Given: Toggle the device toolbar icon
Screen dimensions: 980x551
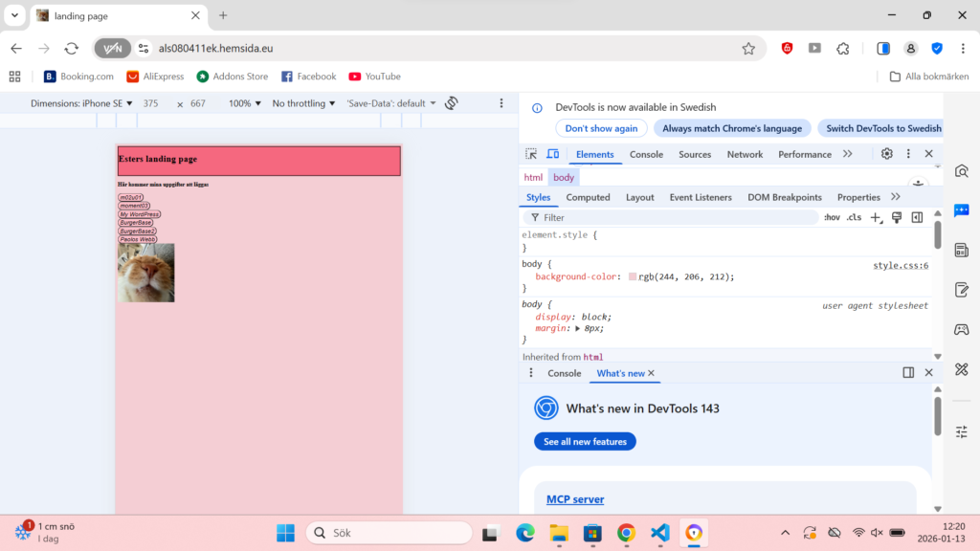Looking at the screenshot, I should point(552,154).
